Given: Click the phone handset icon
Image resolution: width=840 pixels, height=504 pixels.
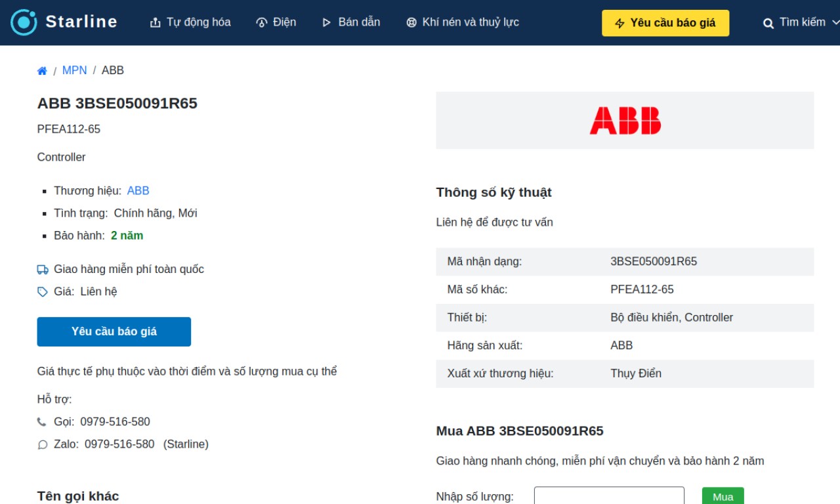Looking at the screenshot, I should pyautogui.click(x=42, y=422).
